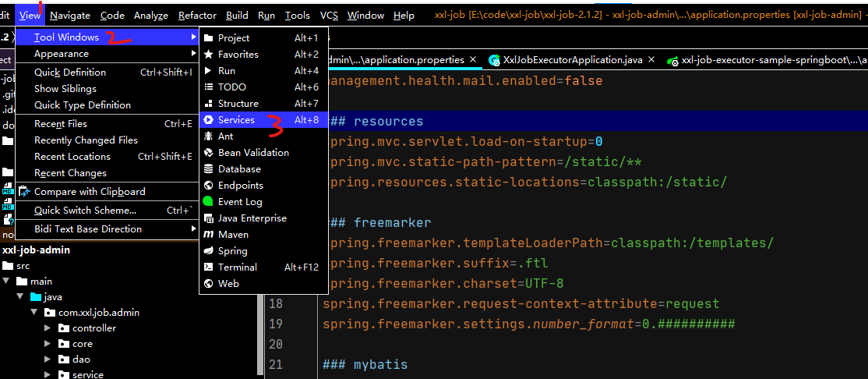Select Show Siblings menu entry

point(107,89)
